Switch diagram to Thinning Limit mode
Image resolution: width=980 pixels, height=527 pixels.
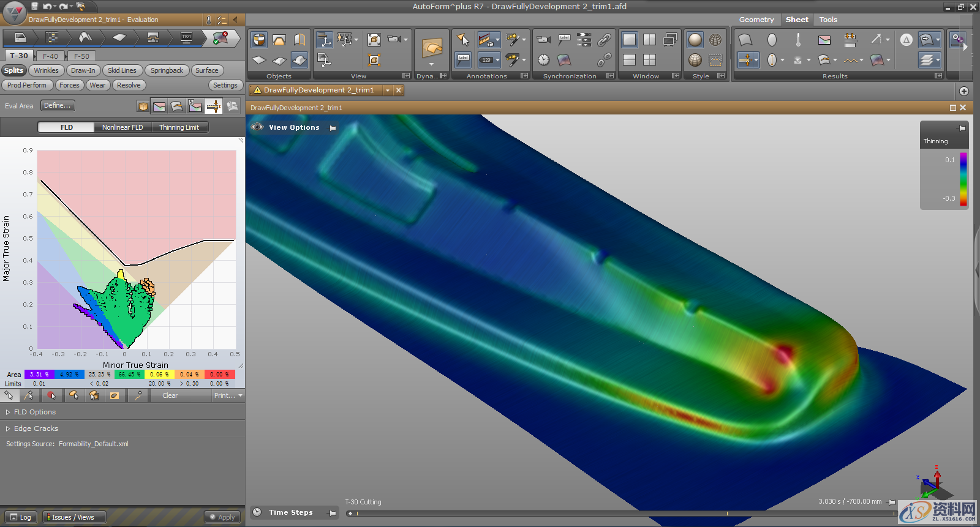[179, 127]
